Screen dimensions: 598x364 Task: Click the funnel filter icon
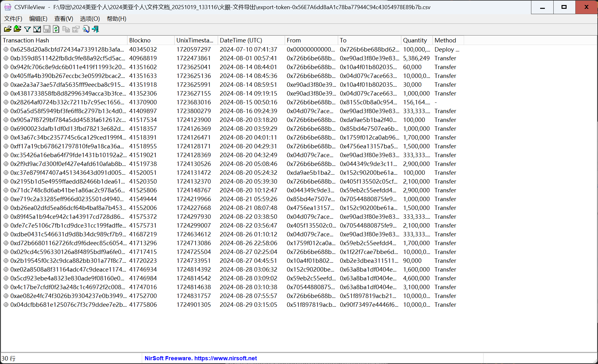pyautogui.click(x=27, y=29)
